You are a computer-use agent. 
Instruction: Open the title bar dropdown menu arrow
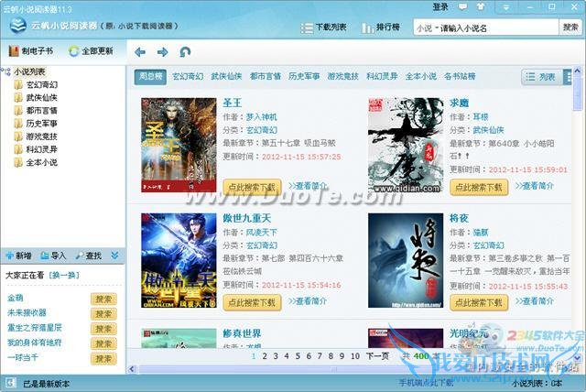coord(505,7)
